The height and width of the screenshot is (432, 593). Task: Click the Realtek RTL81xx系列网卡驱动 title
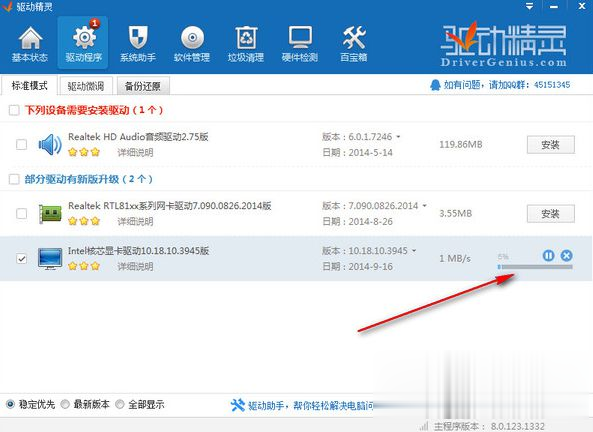coord(169,206)
